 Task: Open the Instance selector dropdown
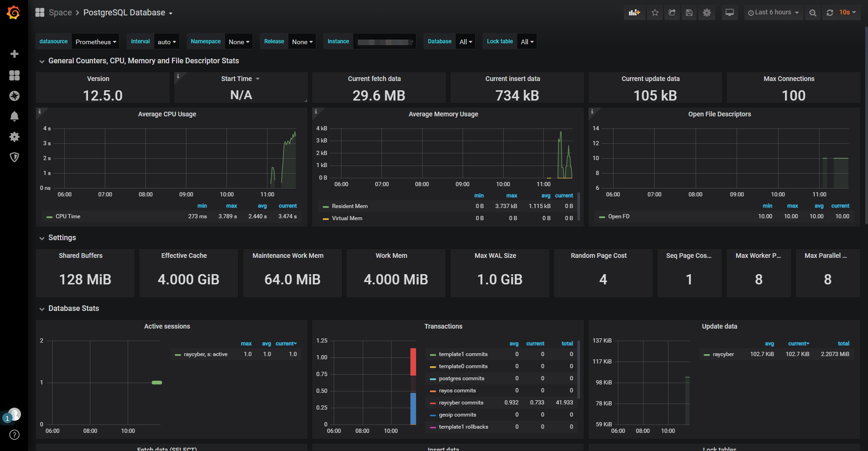384,41
